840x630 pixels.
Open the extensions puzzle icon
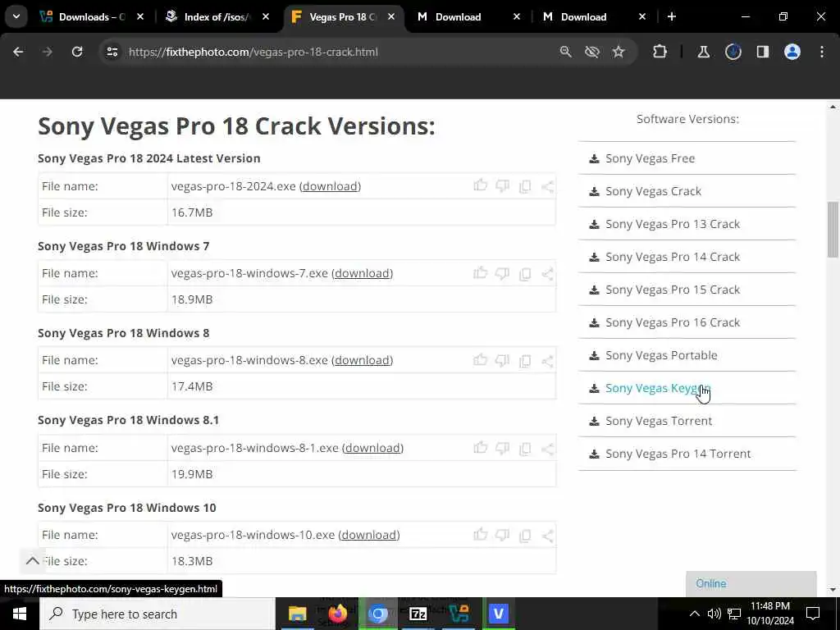660,52
